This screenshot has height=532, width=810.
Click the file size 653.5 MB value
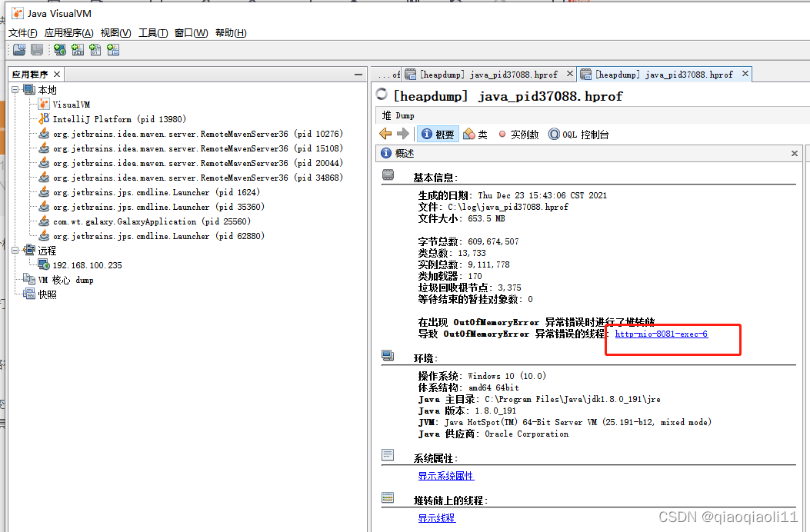pyautogui.click(x=486, y=218)
